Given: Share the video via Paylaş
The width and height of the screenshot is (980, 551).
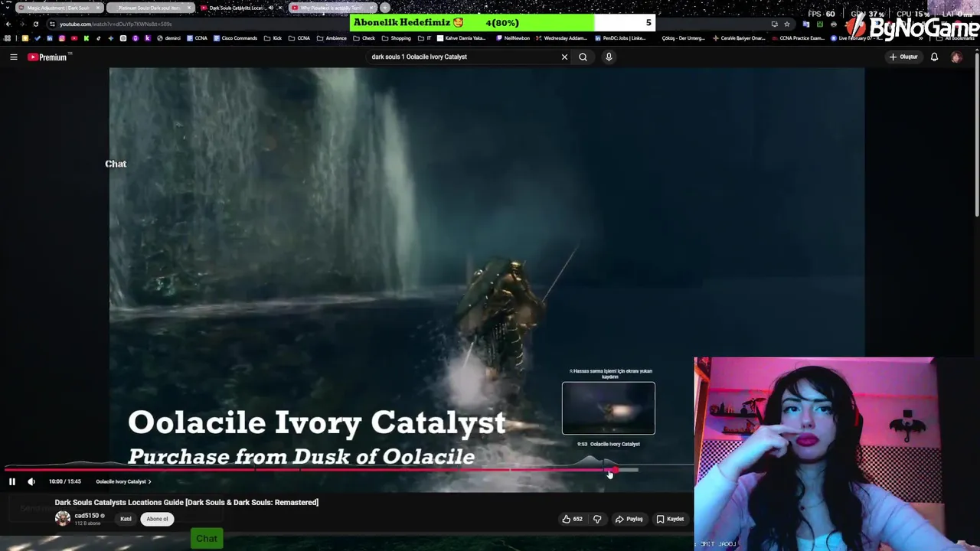Looking at the screenshot, I should 629,519.
